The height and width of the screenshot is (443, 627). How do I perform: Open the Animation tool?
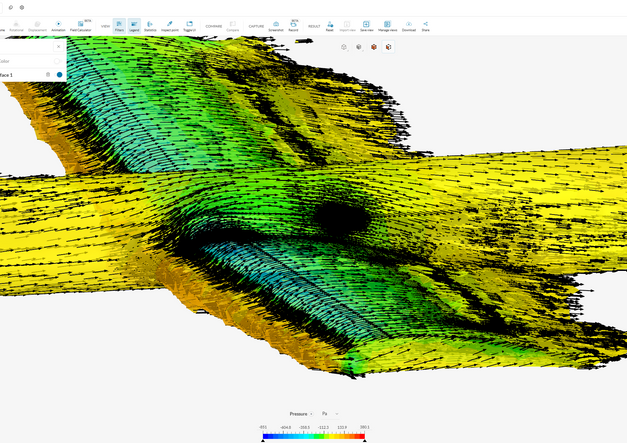point(58,26)
